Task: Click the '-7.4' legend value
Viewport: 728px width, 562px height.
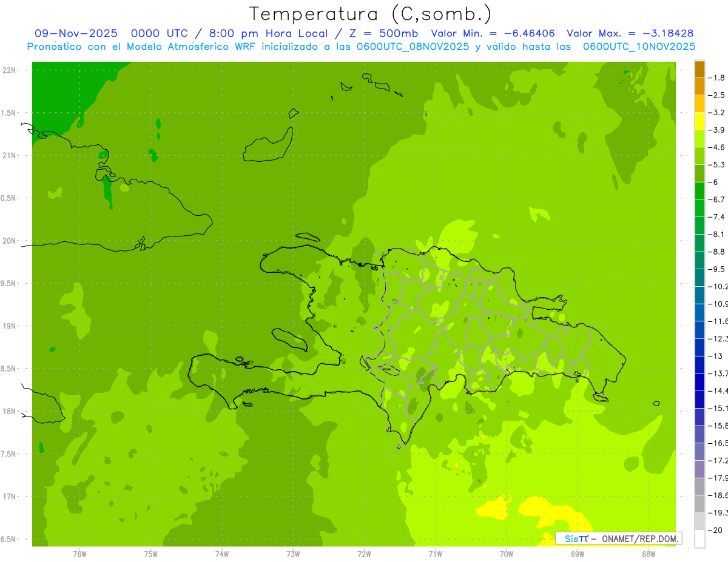Action: point(718,217)
